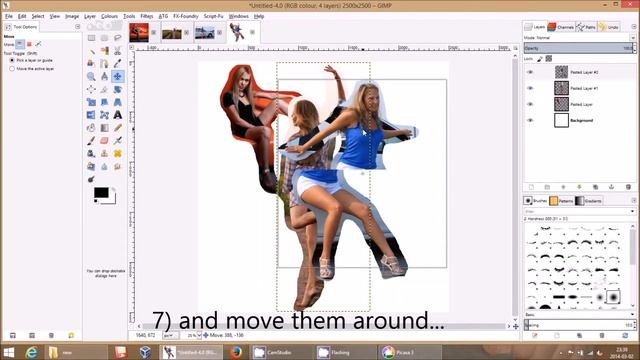Select the Paths tool in toolbox
The image size is (640, 360).
tap(104, 63)
